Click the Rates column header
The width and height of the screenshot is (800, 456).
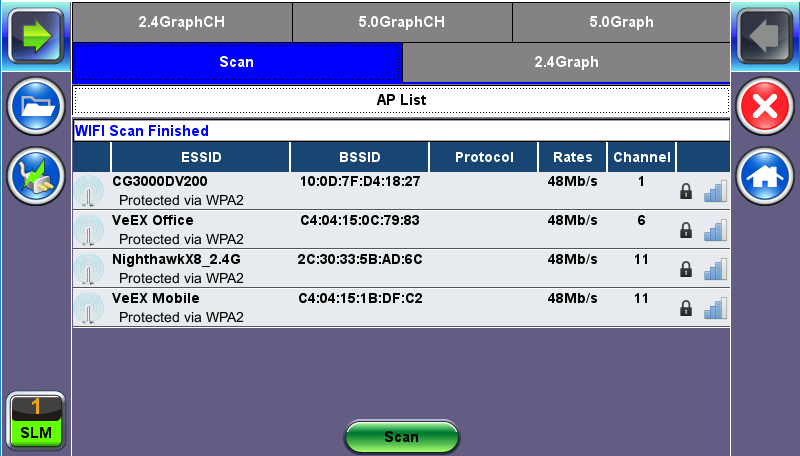pyautogui.click(x=572, y=157)
